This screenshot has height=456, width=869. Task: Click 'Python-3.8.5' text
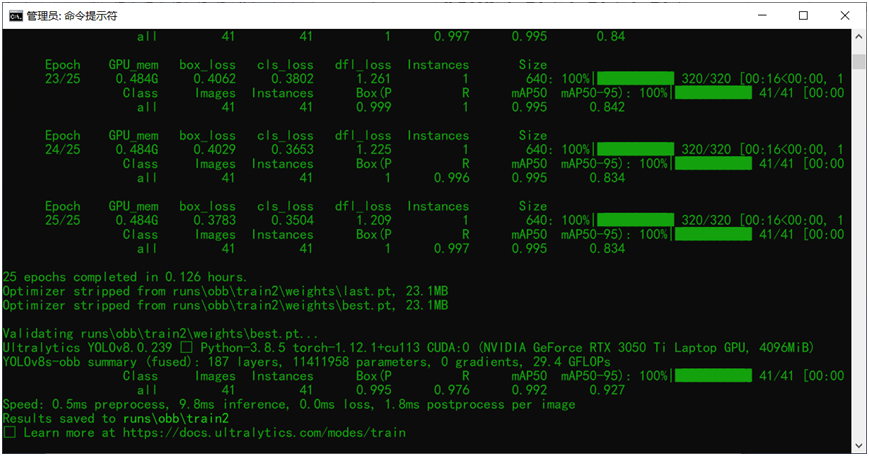pyautogui.click(x=243, y=348)
